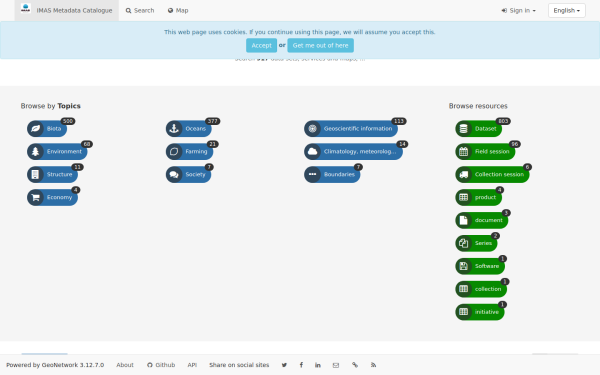Click the Economy shopping cart icon
The image size is (600, 375).
35,197
